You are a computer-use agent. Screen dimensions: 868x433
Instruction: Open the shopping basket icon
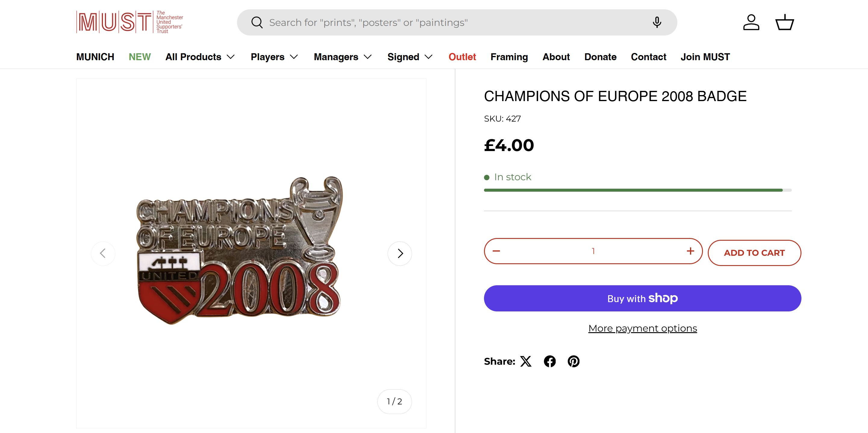coord(785,23)
